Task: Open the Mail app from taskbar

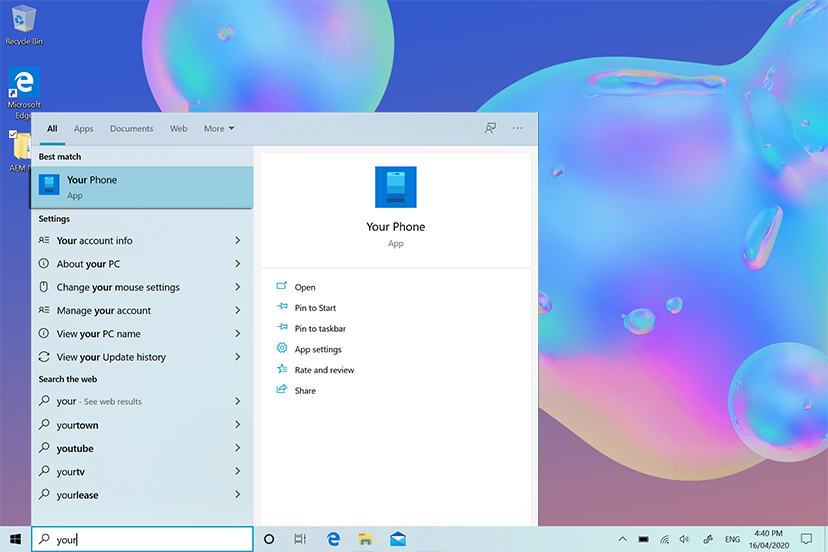Action: click(398, 539)
